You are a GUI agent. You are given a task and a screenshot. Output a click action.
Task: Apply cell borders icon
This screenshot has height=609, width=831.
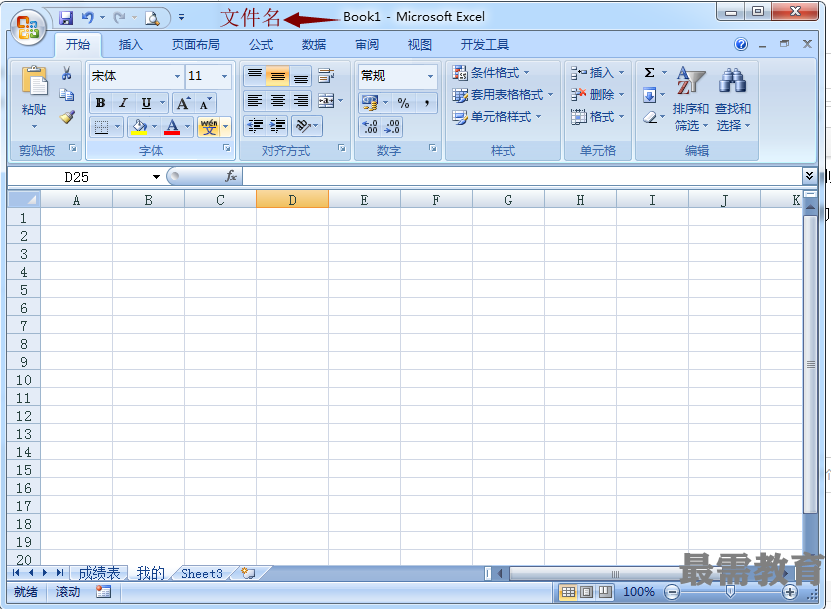point(101,127)
